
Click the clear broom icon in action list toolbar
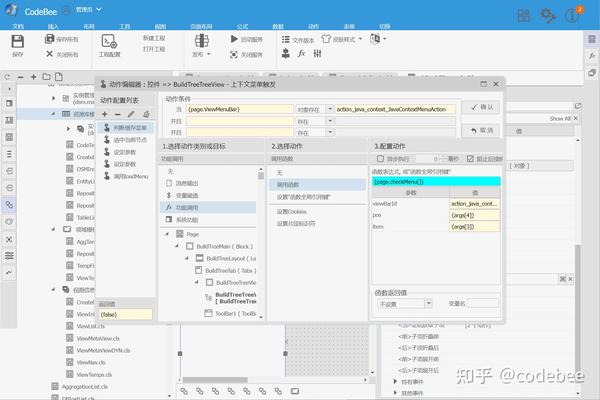point(146,114)
